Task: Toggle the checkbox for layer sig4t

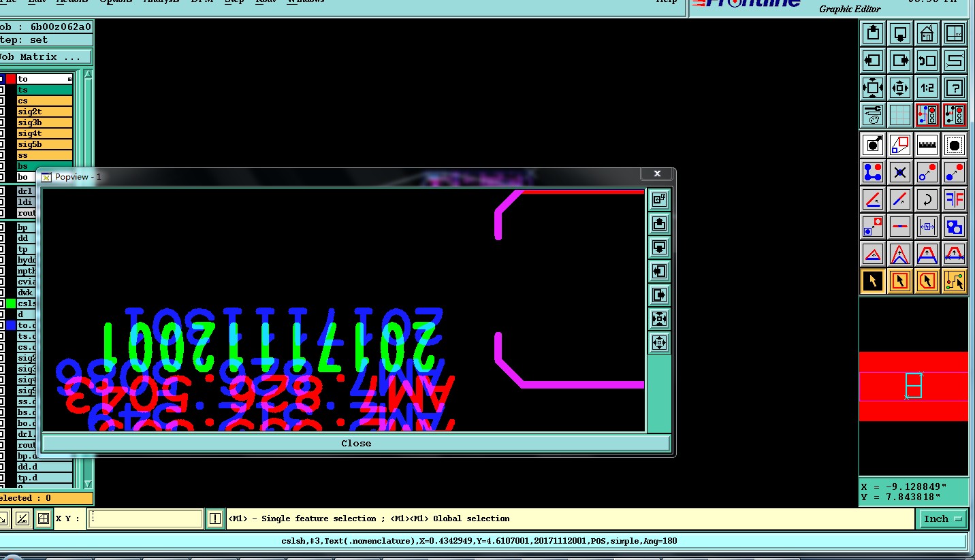Action: (1, 133)
